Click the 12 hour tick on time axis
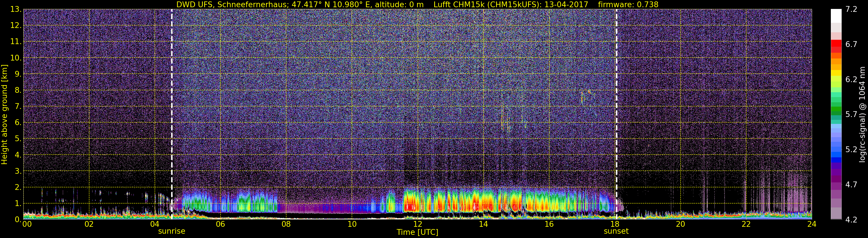Image resolution: width=868 pixels, height=238 pixels. tap(417, 224)
